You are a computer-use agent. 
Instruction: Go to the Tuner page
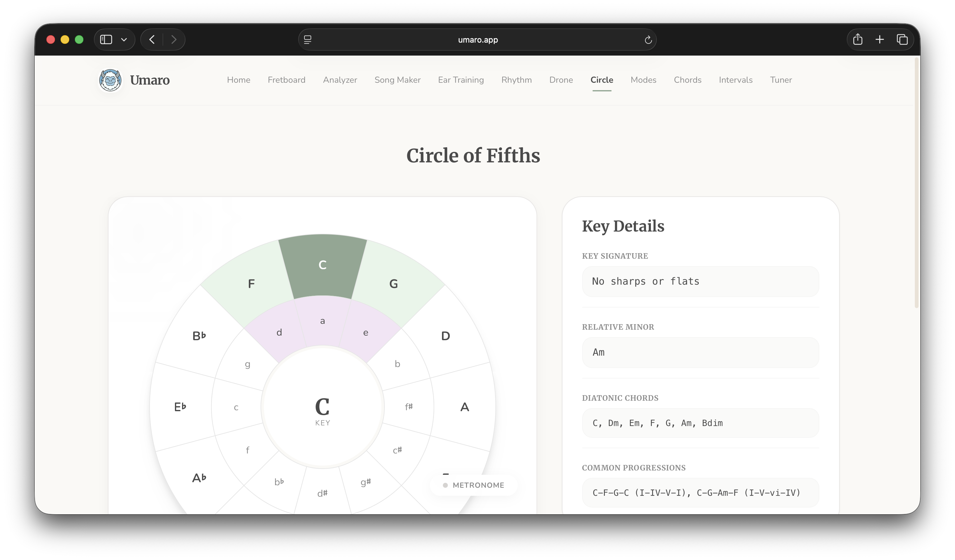[781, 80]
